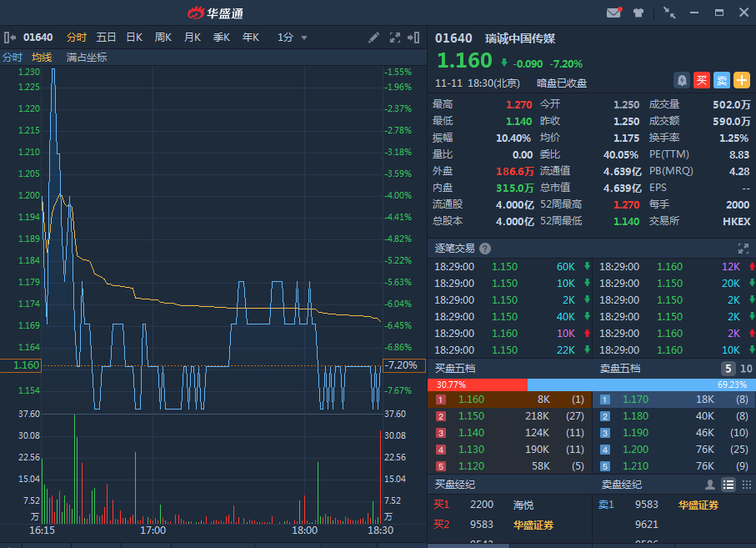Toggle 均线 average line display
This screenshot has width=756, height=548.
tap(42, 58)
